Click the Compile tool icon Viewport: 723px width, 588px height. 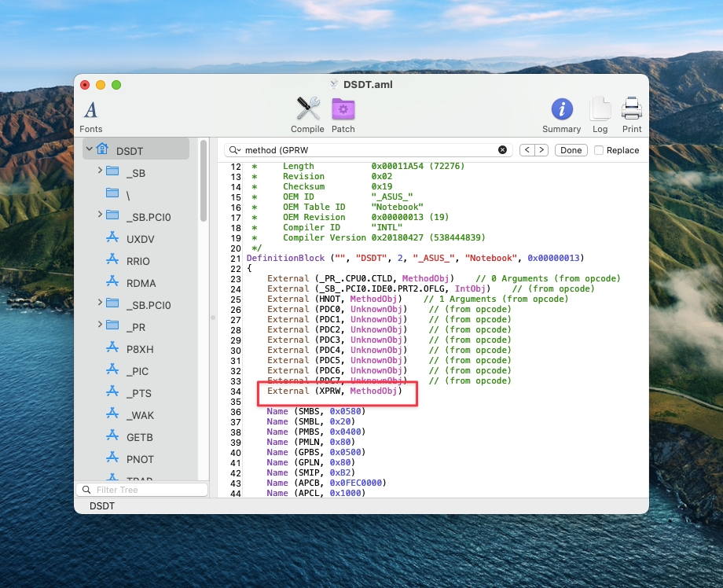point(307,115)
